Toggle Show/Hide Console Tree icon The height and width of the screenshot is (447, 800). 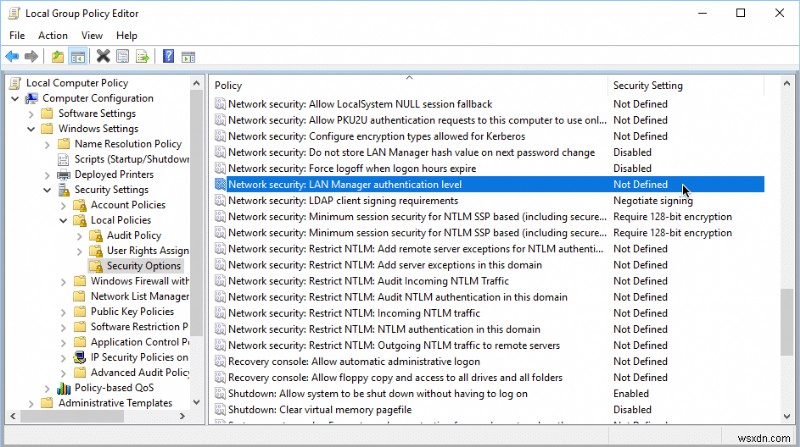pos(77,56)
